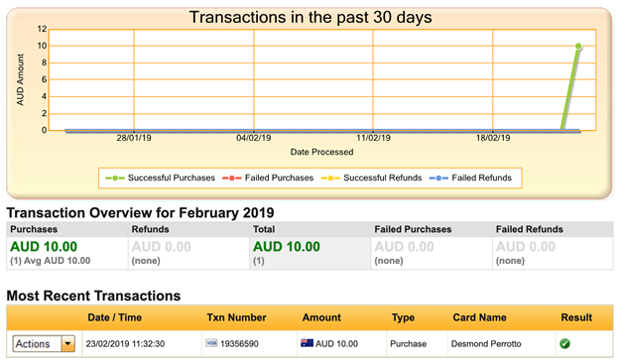Click the Most Recent Transactions heading
The image size is (619, 364).
(93, 296)
